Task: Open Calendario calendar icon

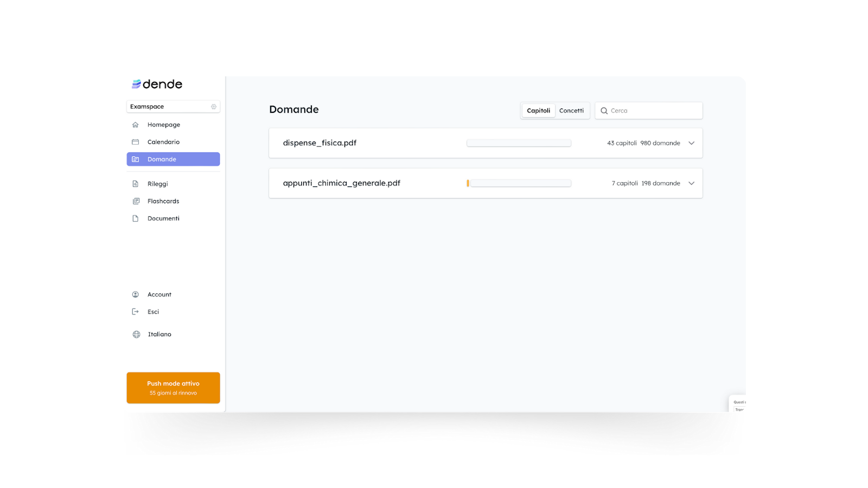Action: pyautogui.click(x=136, y=142)
